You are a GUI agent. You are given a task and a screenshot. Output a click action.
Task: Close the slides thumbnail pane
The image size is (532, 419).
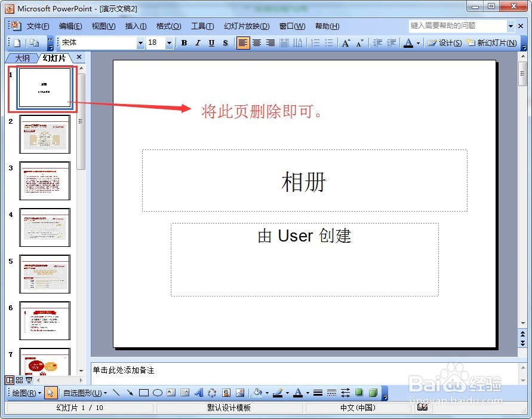pyautogui.click(x=79, y=57)
